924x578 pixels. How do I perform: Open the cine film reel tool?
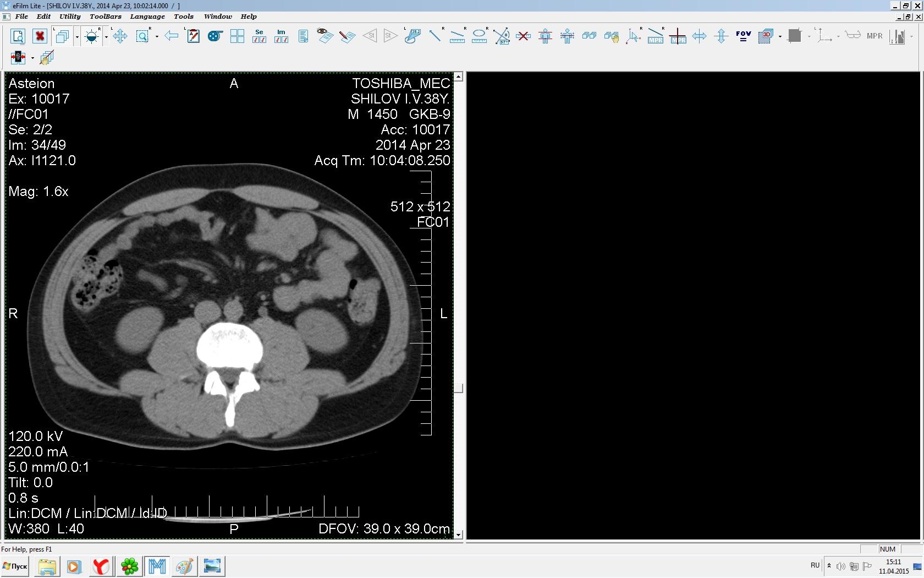tap(215, 36)
